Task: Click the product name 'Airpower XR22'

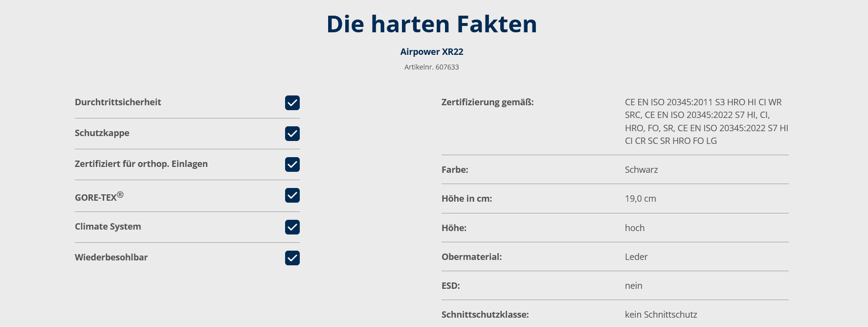Action: pyautogui.click(x=432, y=51)
